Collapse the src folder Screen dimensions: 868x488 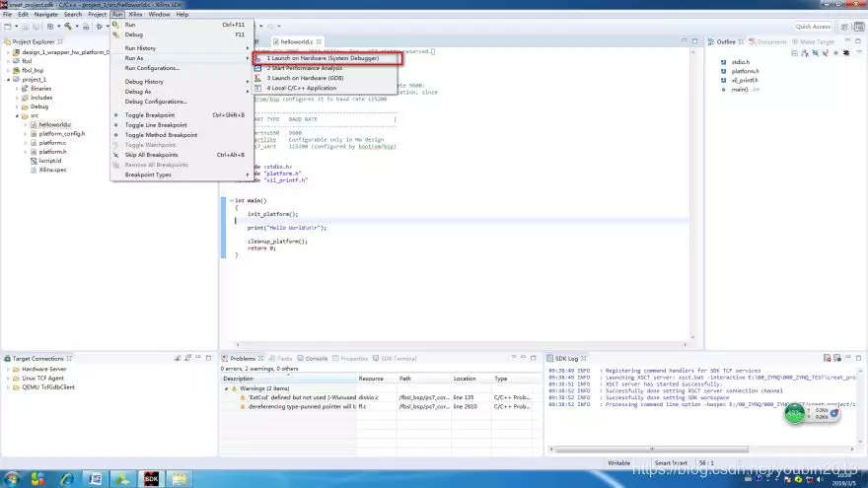pos(17,115)
